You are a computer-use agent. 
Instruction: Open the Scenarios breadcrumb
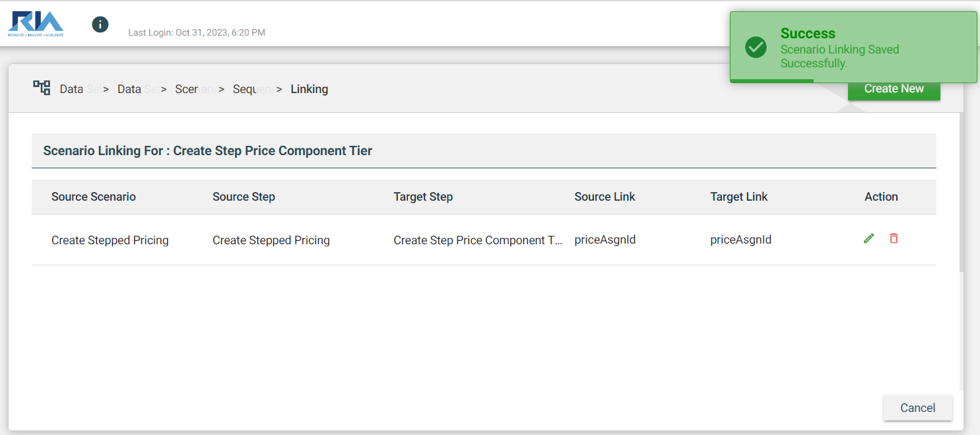click(187, 89)
